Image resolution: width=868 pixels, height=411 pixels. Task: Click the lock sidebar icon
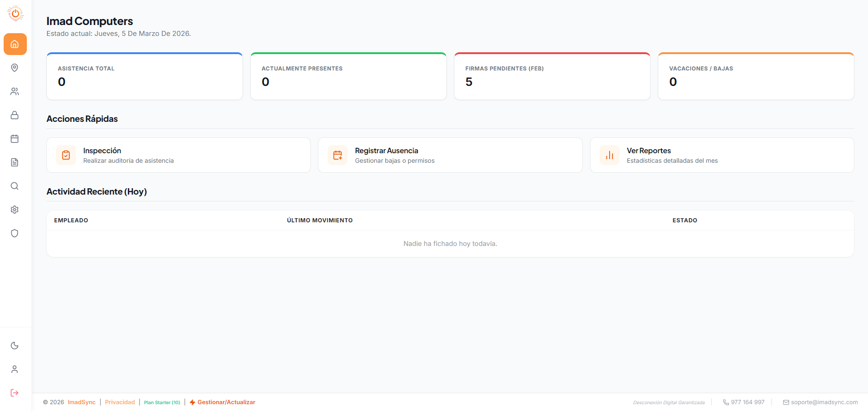coord(15,115)
